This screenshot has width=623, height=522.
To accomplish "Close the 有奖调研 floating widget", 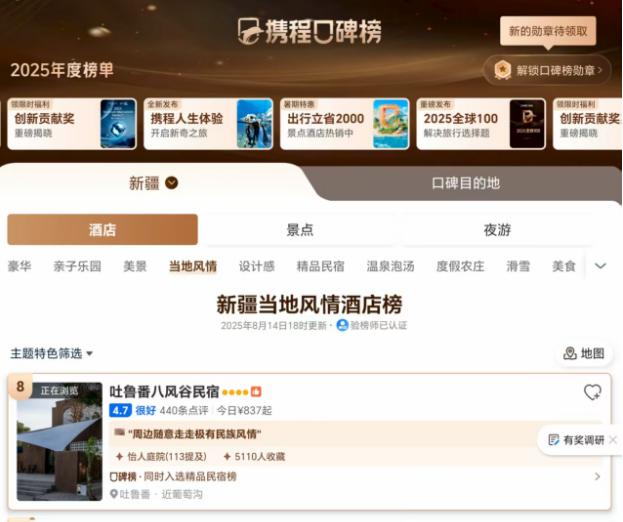I will click(613, 440).
